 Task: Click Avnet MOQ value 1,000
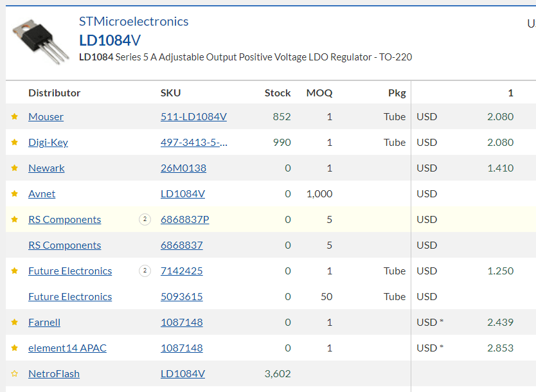(x=319, y=194)
